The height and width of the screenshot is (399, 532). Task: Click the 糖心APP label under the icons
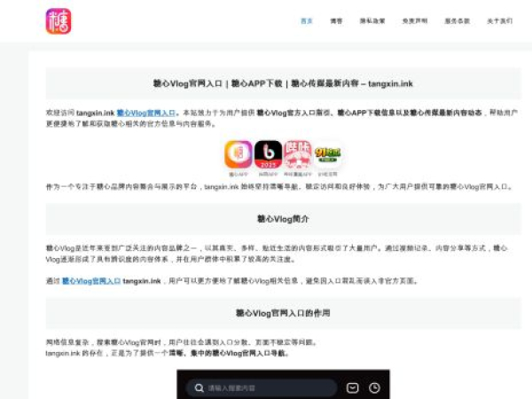[x=239, y=175]
